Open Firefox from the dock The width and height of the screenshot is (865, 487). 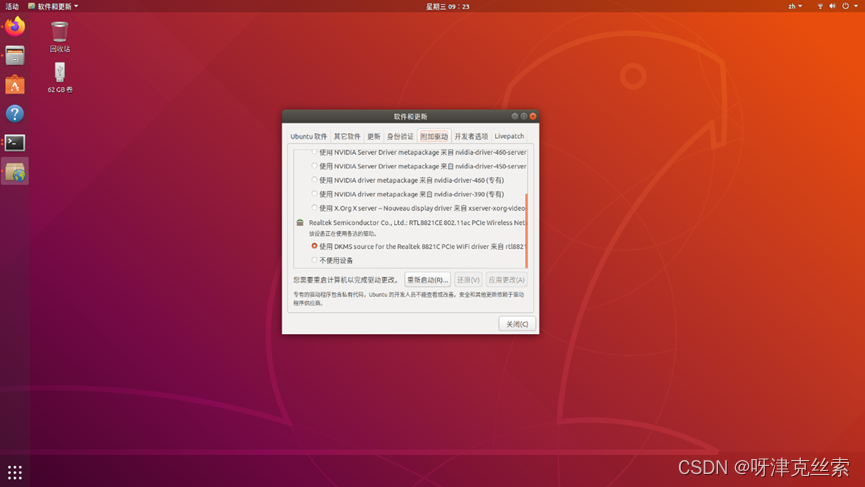[x=15, y=26]
